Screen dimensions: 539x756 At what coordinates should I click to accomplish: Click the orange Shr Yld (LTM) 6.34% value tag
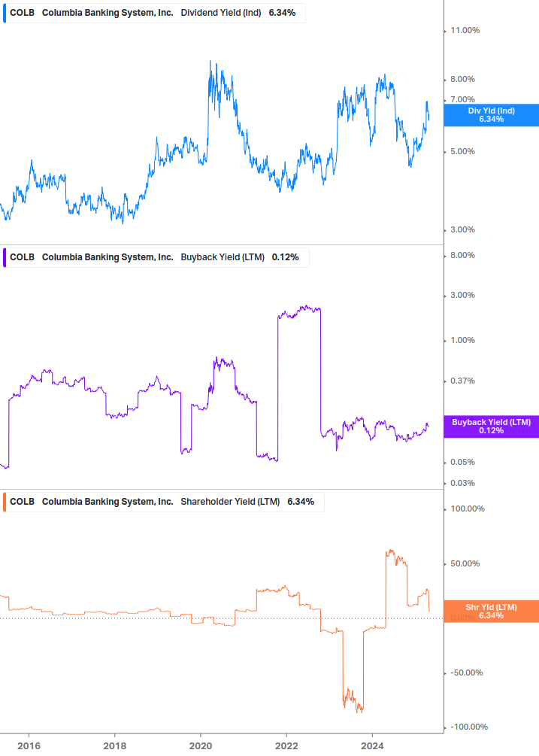pos(492,612)
